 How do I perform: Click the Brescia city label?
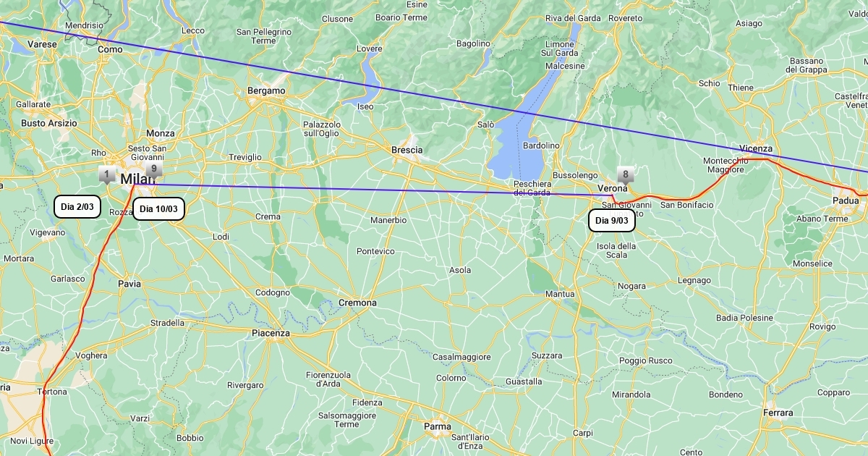pos(407,150)
